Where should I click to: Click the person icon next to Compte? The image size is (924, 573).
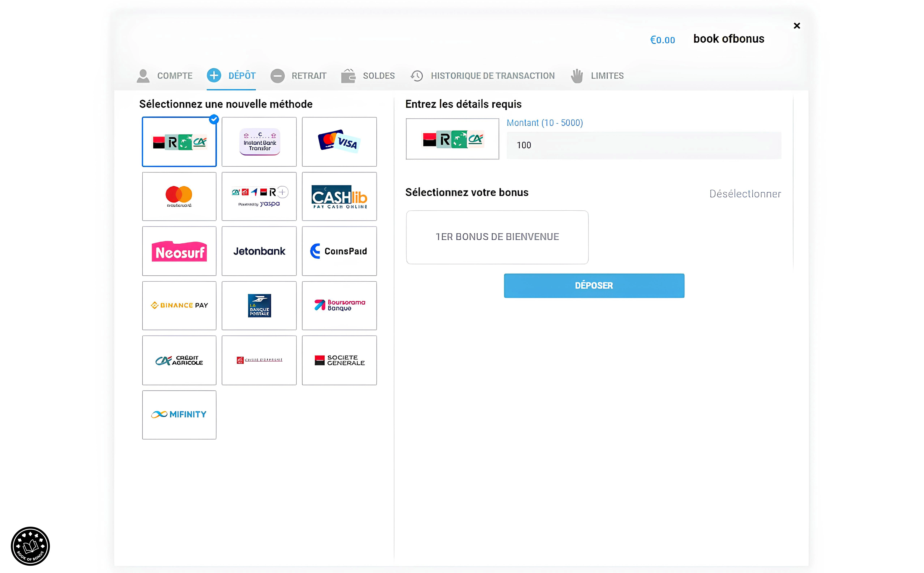(x=143, y=76)
